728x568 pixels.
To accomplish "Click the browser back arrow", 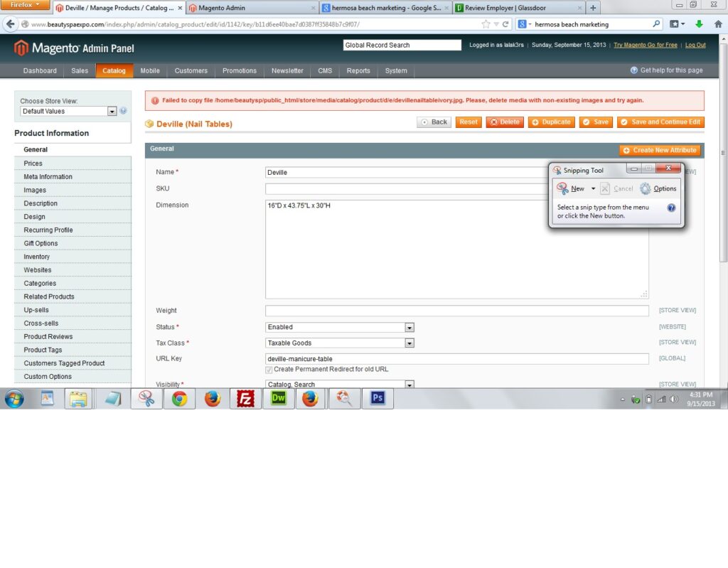I will click(x=10, y=24).
